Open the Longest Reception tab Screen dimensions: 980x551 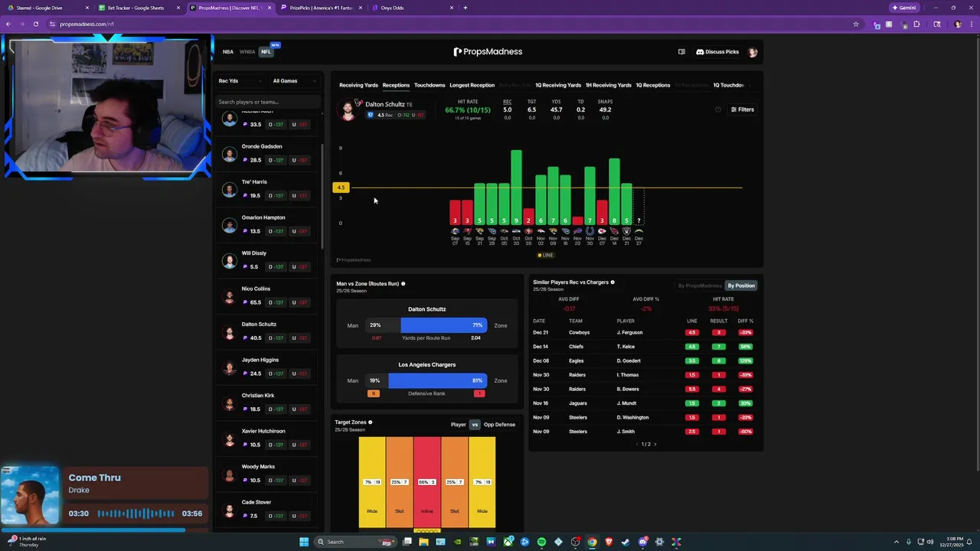point(472,85)
